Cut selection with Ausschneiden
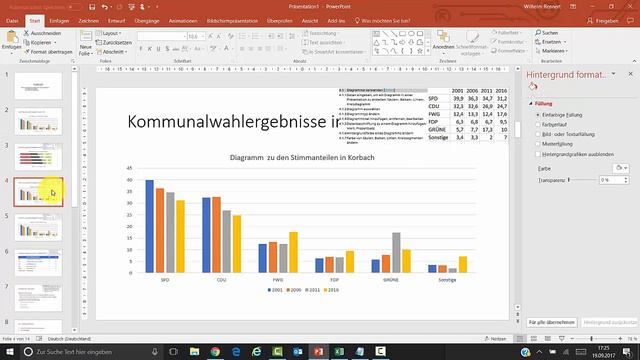The height and width of the screenshot is (360, 640). point(42,33)
